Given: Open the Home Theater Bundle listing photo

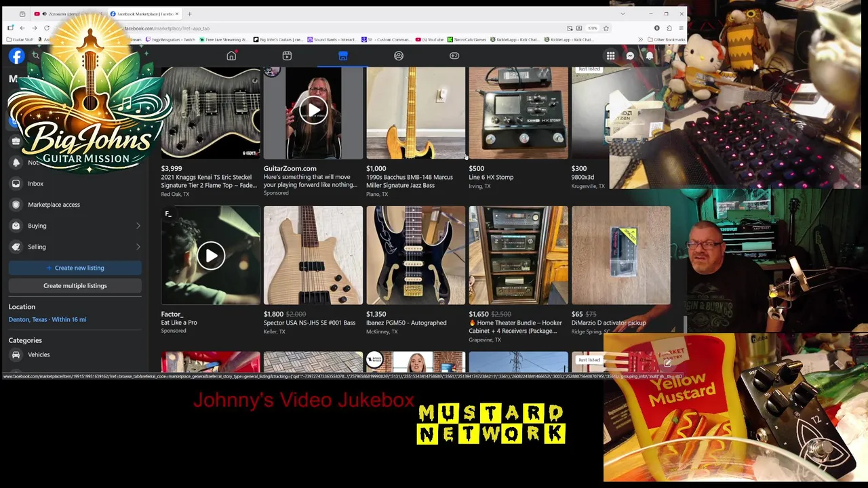Looking at the screenshot, I should [x=518, y=256].
